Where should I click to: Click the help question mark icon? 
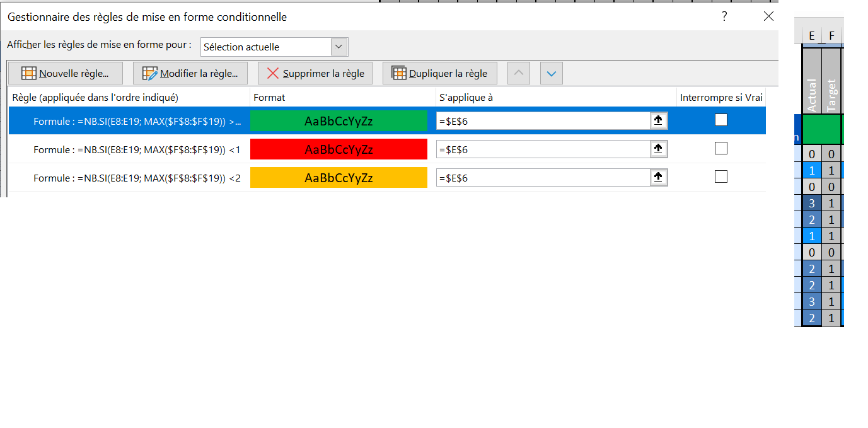[x=726, y=16]
